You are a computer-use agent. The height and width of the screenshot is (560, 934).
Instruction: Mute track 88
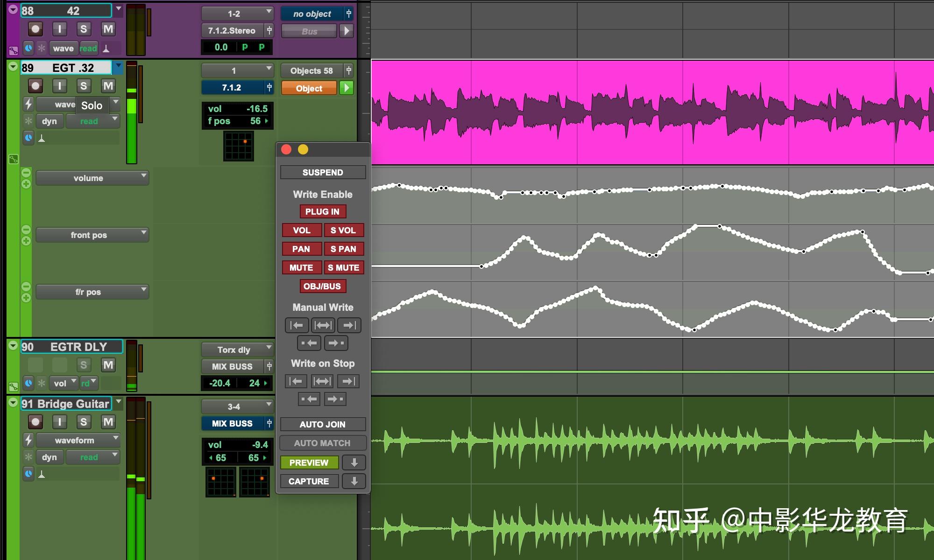pyautogui.click(x=108, y=28)
